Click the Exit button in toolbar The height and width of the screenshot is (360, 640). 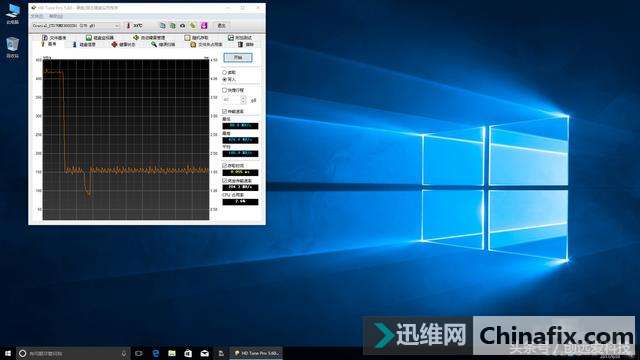click(221, 25)
